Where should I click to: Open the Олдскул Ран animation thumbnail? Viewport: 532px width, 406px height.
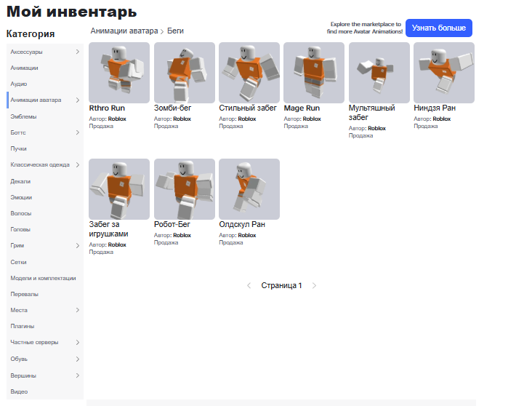click(x=249, y=189)
